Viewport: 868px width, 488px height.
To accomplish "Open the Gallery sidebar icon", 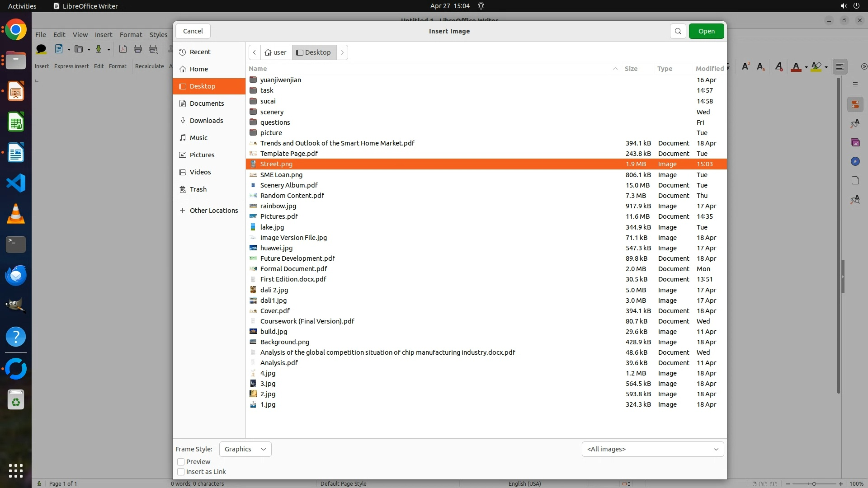I will tap(855, 142).
